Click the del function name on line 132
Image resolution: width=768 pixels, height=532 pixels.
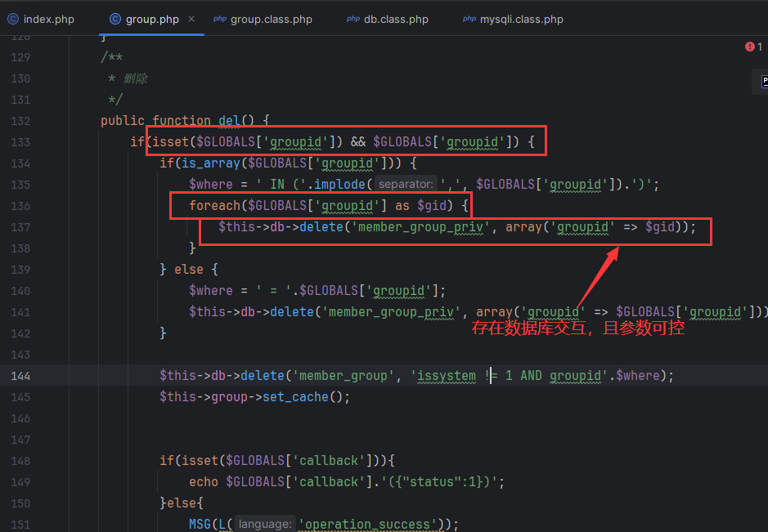tap(229, 121)
